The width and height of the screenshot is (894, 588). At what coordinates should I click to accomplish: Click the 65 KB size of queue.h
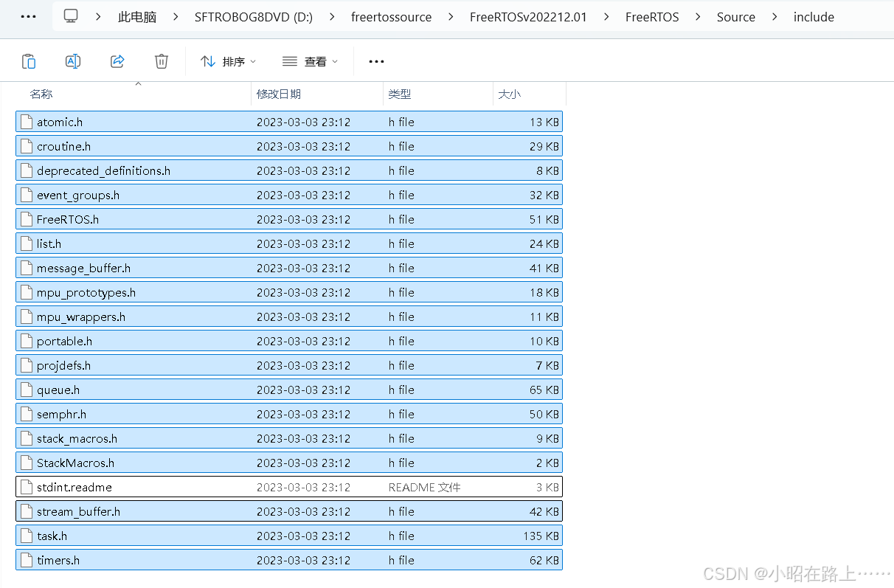[x=544, y=390]
